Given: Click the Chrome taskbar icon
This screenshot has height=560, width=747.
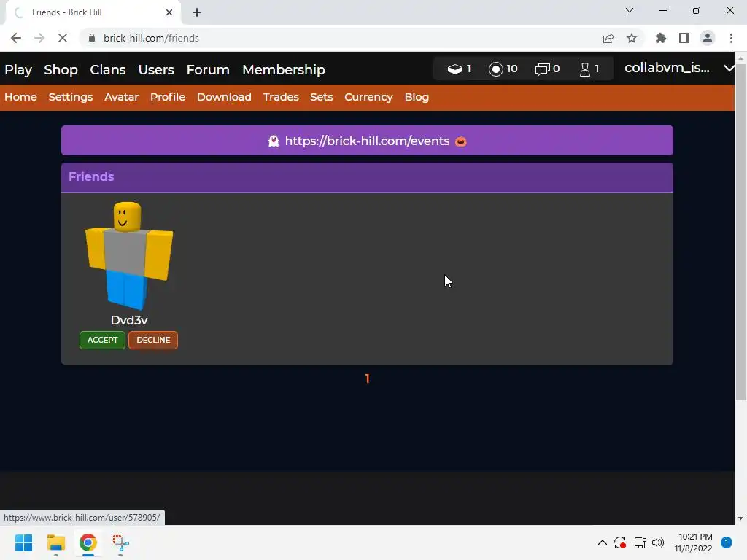Looking at the screenshot, I should click(x=88, y=542).
